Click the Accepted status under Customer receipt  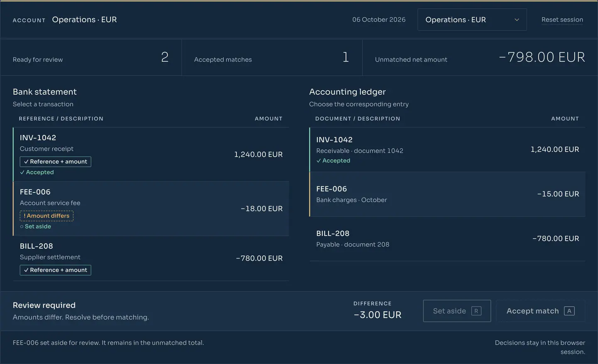[37, 172]
